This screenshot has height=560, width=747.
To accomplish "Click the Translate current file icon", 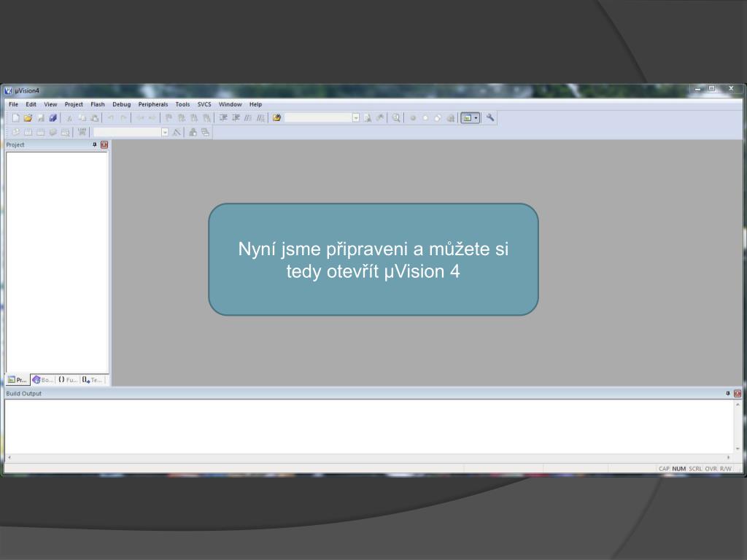I will 16,133.
